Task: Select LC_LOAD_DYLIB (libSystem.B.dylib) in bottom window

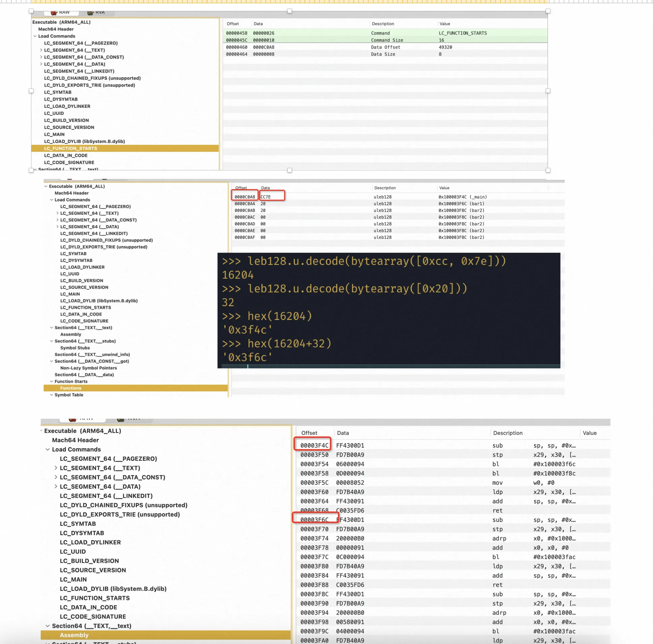Action: 113,588
